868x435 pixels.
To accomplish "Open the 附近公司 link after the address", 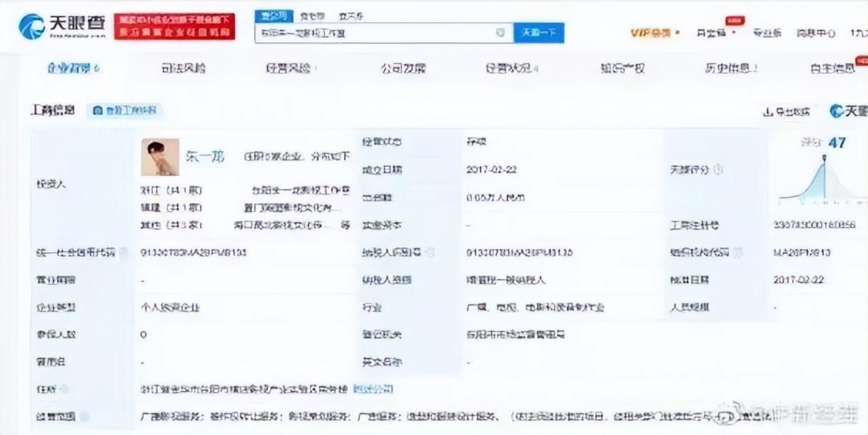I will [373, 389].
